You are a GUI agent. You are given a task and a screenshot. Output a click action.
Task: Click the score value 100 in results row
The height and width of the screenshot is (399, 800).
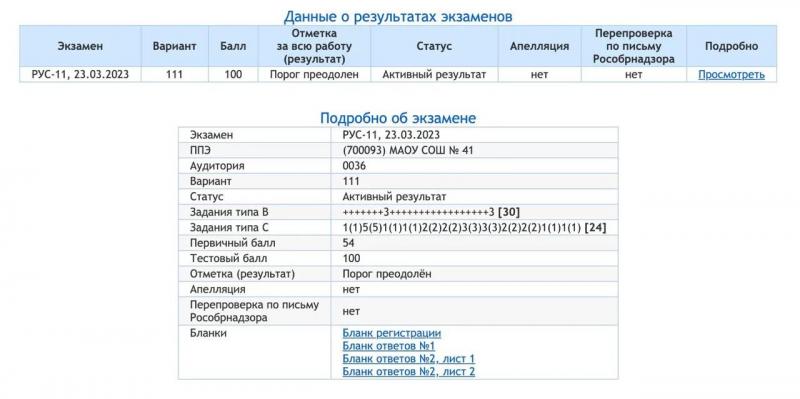pos(233,74)
